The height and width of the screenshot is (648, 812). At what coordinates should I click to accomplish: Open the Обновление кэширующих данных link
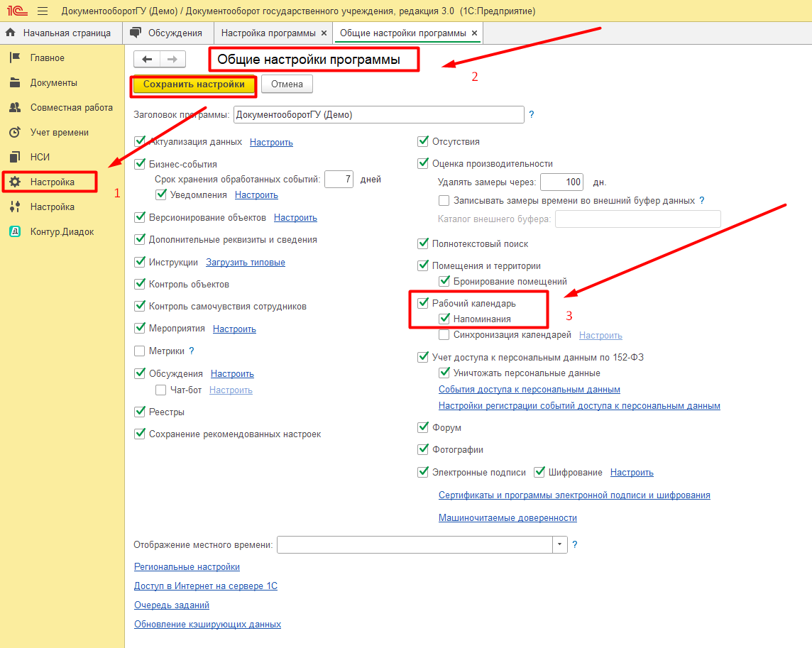click(208, 624)
